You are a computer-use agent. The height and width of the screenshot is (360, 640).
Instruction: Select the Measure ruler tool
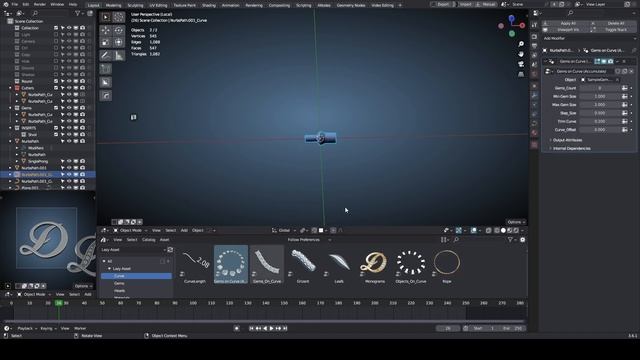coord(119,55)
